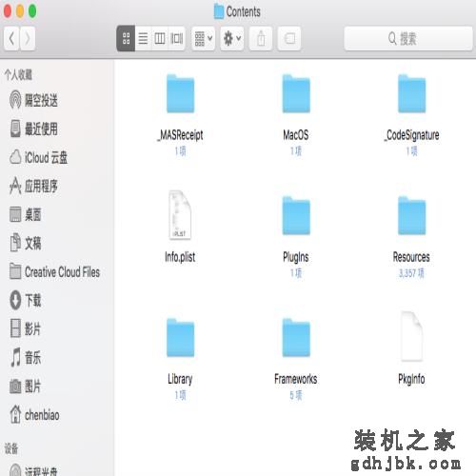This screenshot has height=476, width=476.
Task: Open the gear action menu
Action: click(232, 38)
